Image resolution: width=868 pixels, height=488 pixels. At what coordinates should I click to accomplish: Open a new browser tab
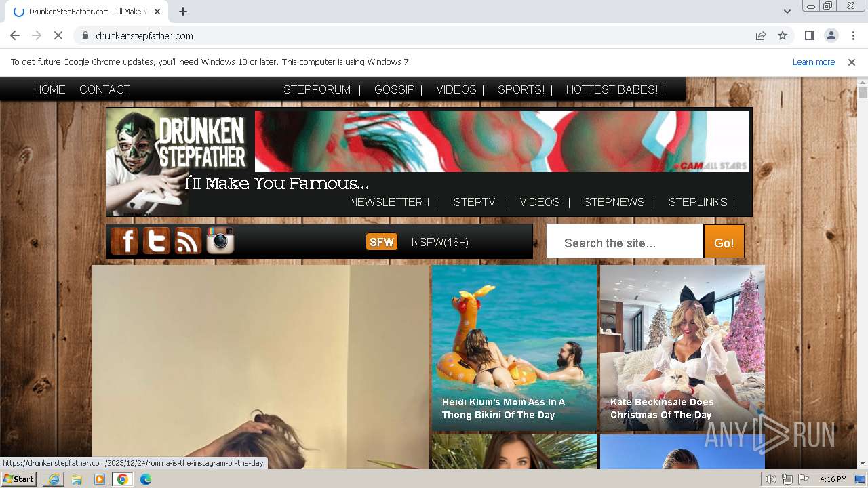183,12
